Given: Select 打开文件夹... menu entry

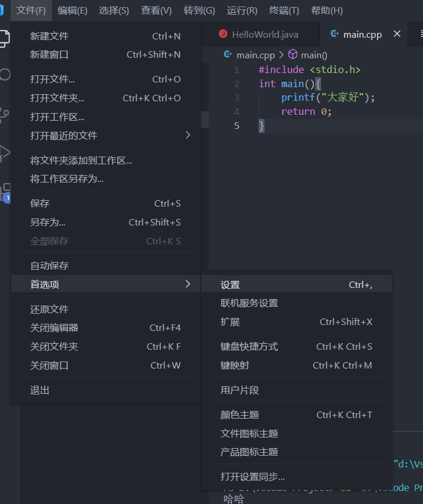Looking at the screenshot, I should point(106,98).
